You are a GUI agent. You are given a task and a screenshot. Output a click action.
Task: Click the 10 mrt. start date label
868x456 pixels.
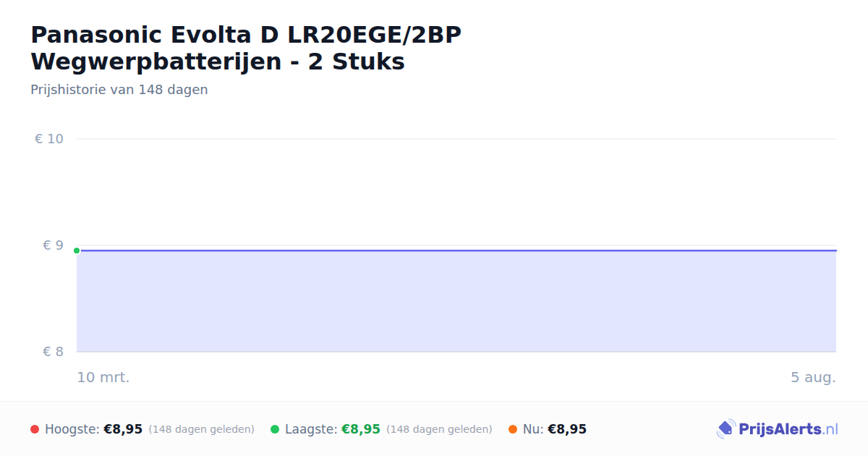(103, 378)
